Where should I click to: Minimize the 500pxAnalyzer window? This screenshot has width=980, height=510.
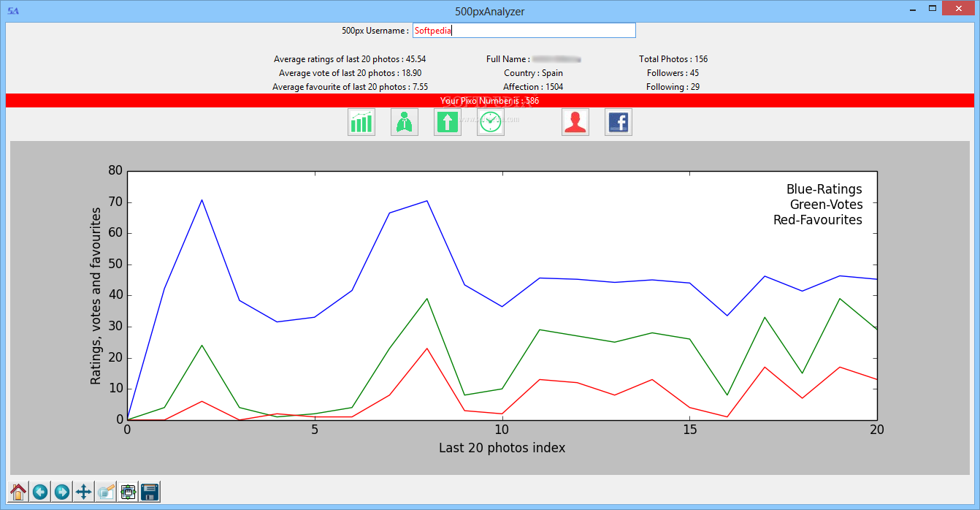(x=913, y=9)
